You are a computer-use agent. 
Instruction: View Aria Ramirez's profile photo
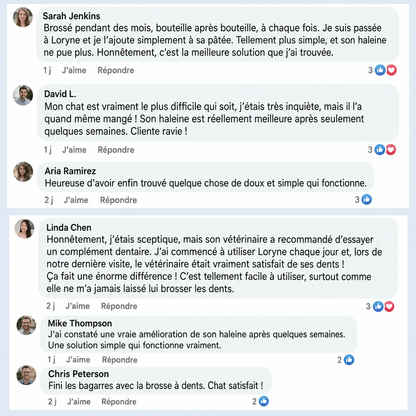pos(23,172)
